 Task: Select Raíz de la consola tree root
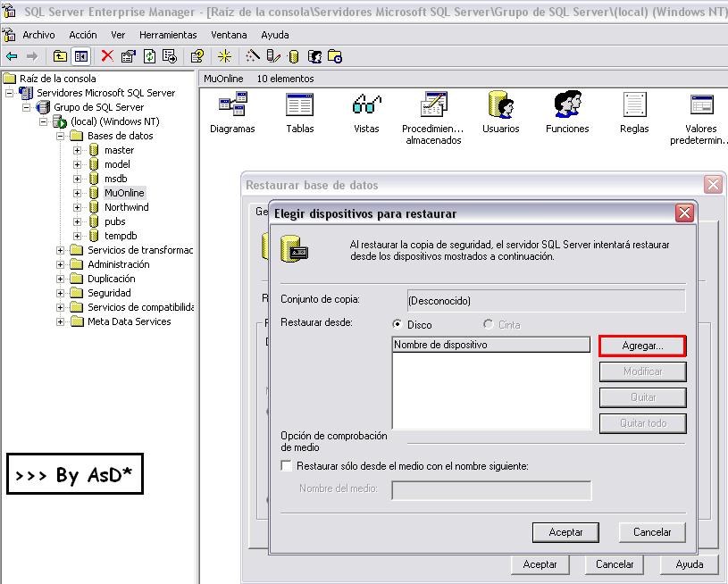(x=57, y=79)
